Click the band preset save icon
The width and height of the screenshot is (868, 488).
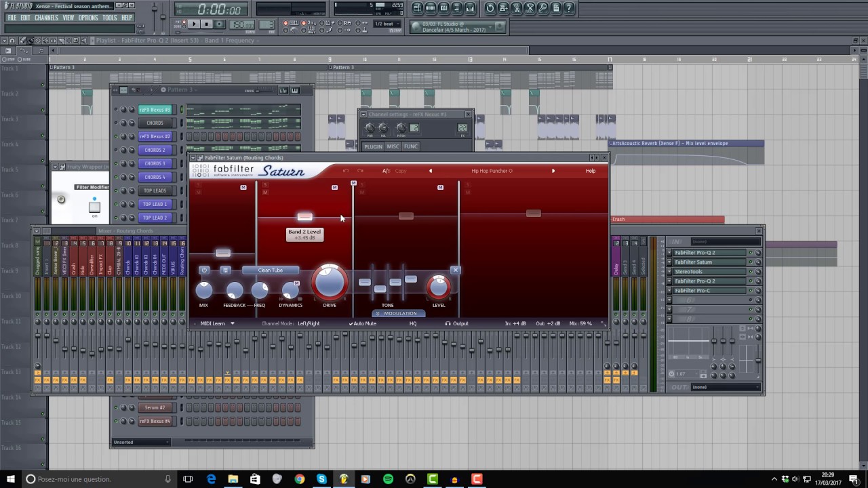pos(226,270)
